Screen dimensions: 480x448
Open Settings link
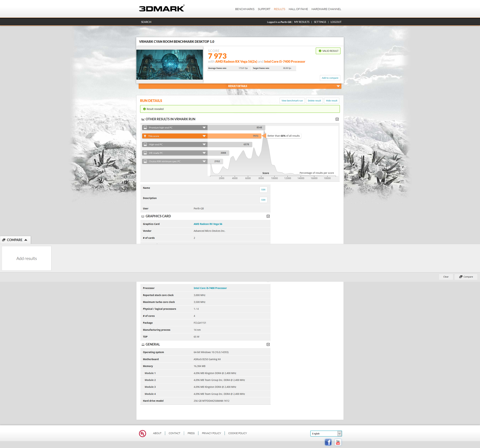click(320, 22)
